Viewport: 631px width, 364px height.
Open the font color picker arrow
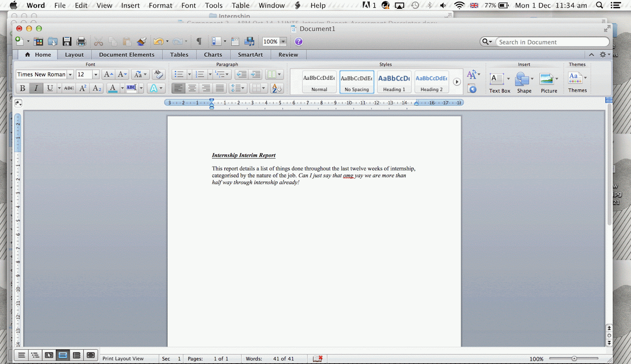(122, 88)
